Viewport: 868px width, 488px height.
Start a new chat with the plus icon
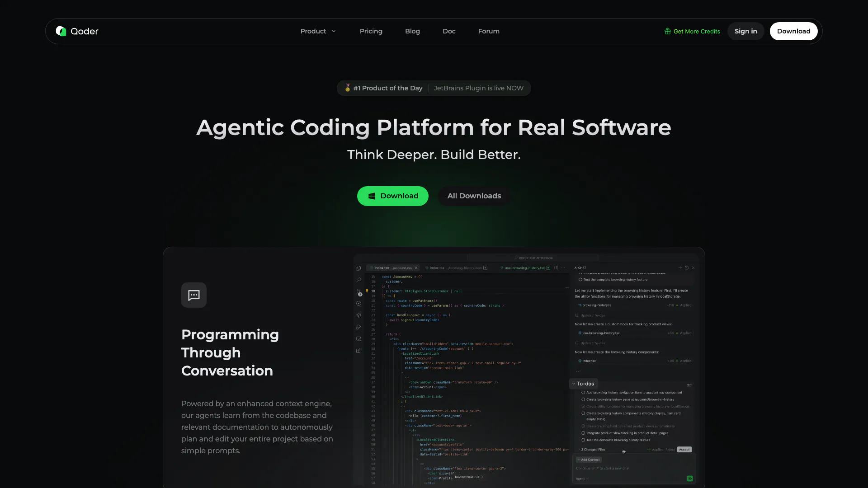[680, 268]
